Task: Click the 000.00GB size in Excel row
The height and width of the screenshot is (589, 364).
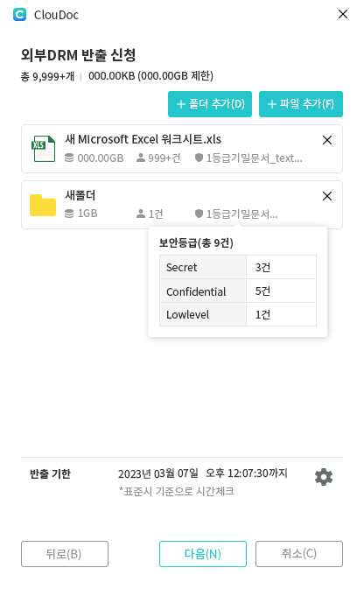Action: [x=101, y=158]
